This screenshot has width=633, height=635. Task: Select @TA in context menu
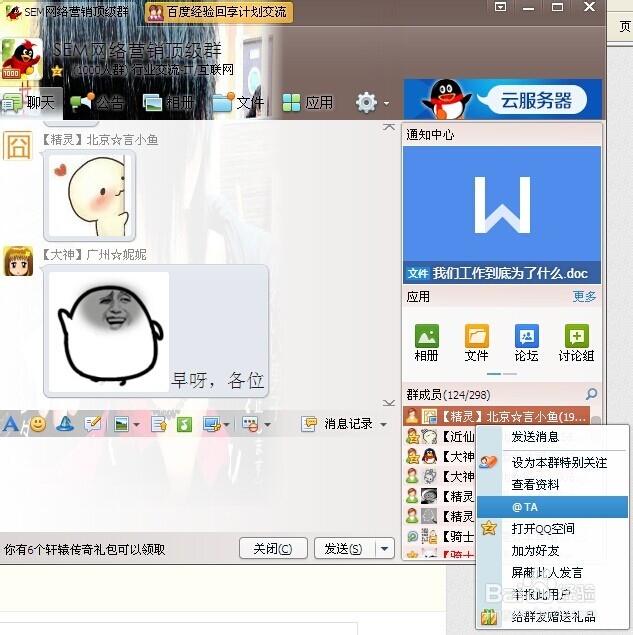[x=553, y=507]
